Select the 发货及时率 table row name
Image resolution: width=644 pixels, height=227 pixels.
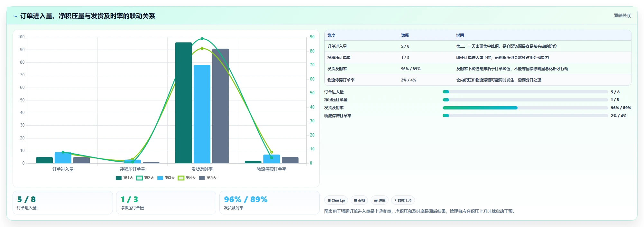337,69
